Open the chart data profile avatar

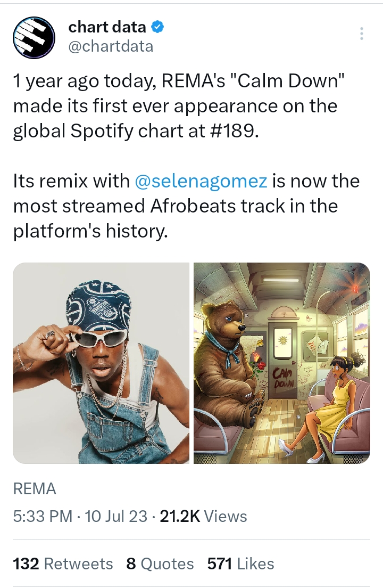(x=34, y=37)
